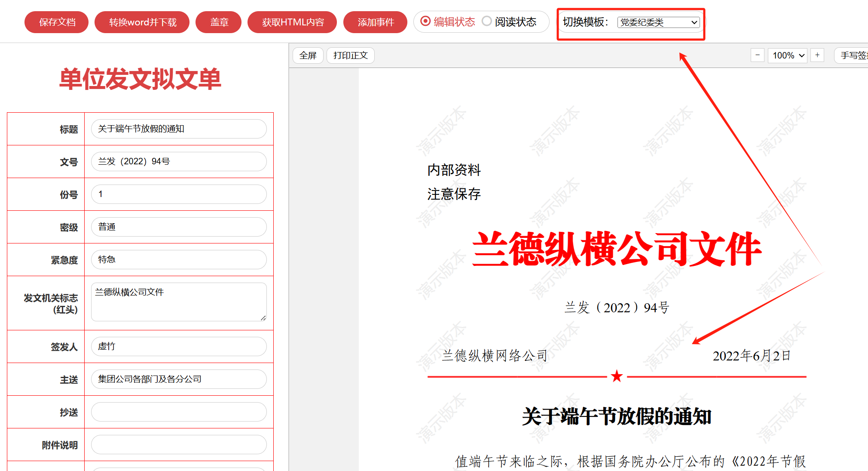Click 转换word并下载 button

(x=142, y=22)
